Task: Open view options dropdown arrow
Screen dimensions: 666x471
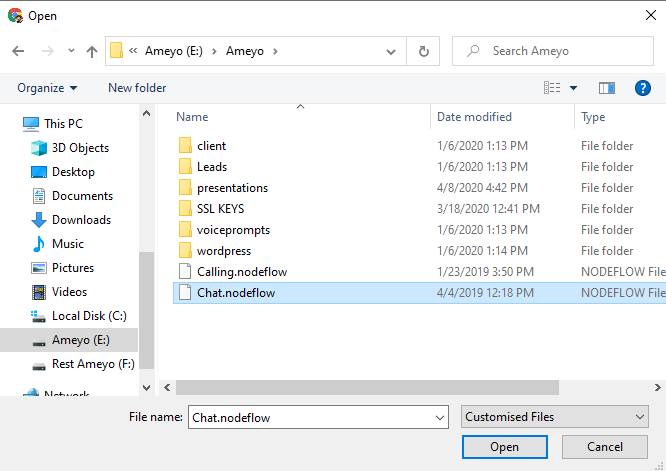Action: (x=573, y=88)
